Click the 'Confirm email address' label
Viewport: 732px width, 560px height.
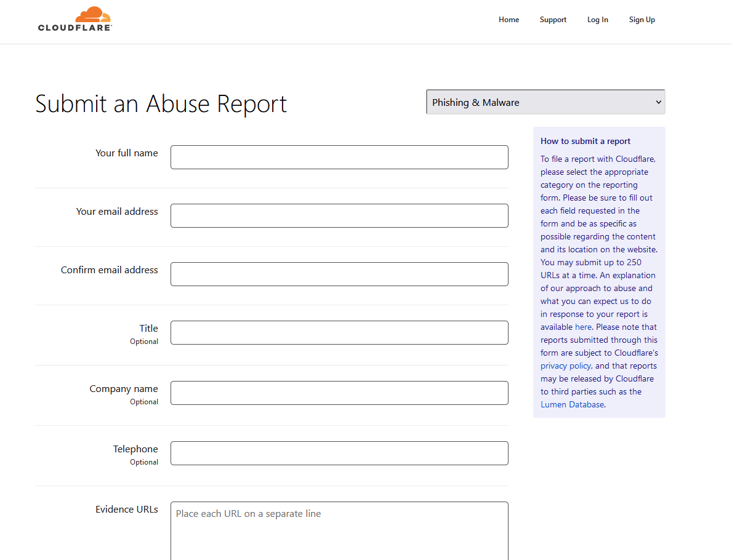109,270
